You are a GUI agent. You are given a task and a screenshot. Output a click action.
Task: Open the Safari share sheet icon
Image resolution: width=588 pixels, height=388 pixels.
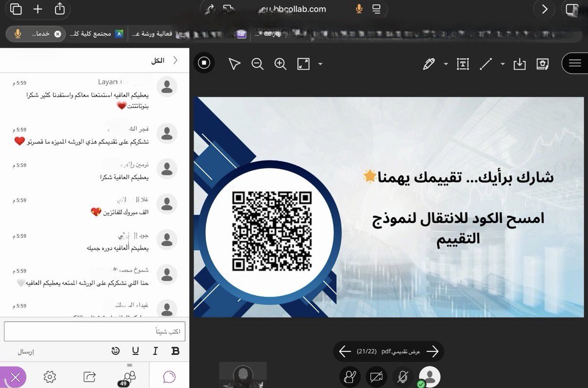click(59, 8)
